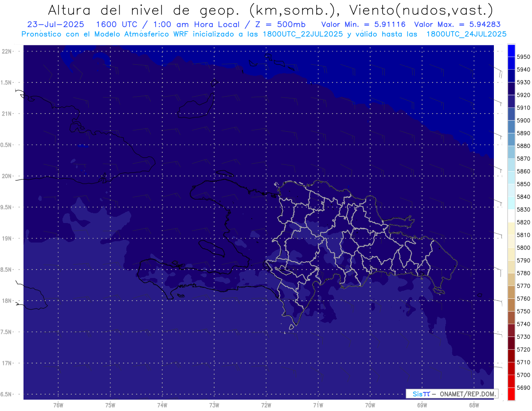Viewport: 532px width, 411px height.
Task: Click the bright blue swatch atop the legend
Action: pos(511,50)
